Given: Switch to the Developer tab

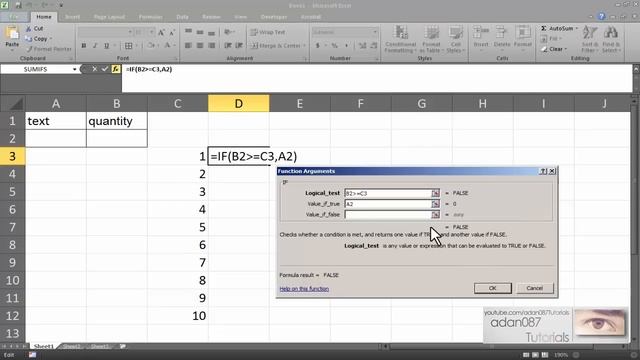Looking at the screenshot, I should pyautogui.click(x=273, y=17).
